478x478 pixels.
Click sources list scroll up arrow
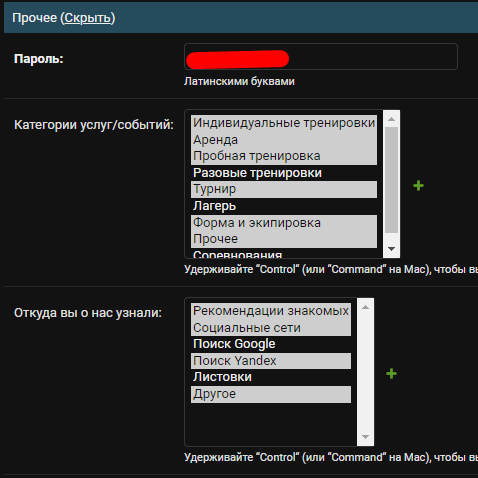365,307
